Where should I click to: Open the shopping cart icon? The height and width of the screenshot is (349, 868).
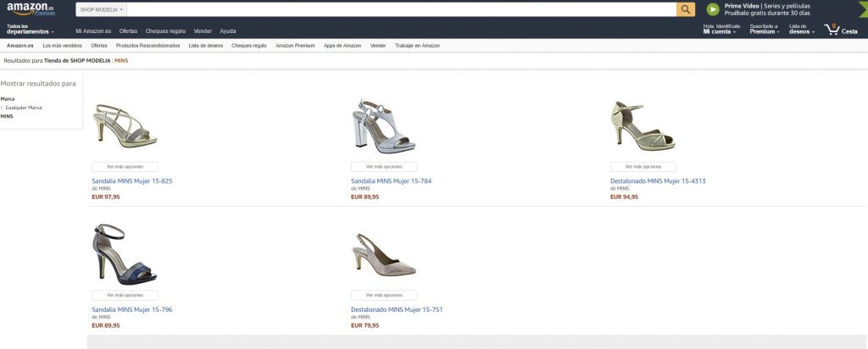(x=832, y=30)
